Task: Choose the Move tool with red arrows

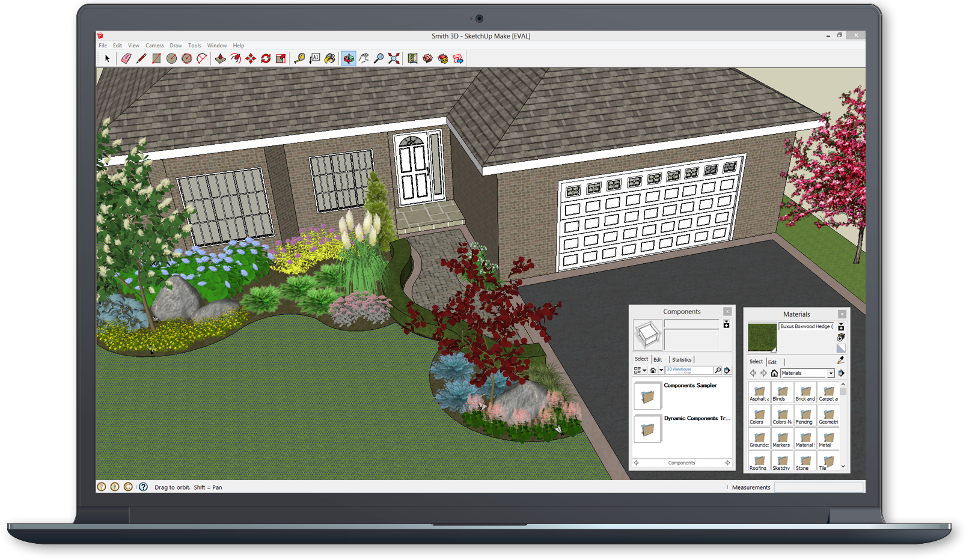Action: tap(251, 58)
